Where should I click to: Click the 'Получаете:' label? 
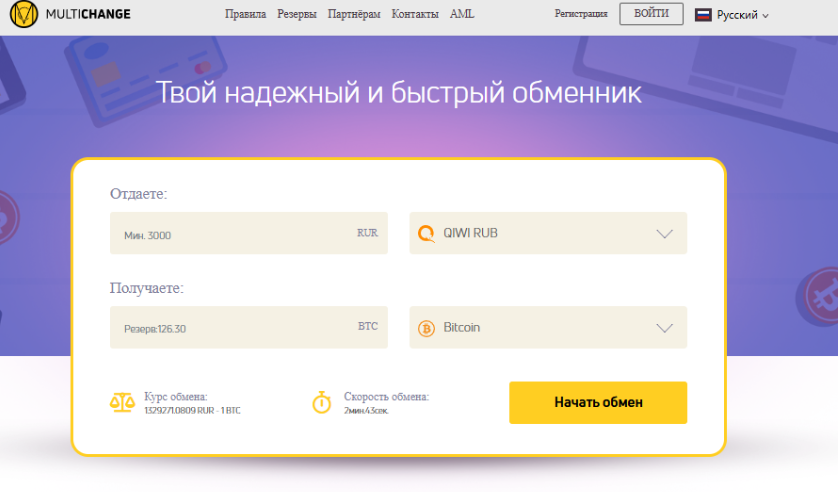[147, 288]
